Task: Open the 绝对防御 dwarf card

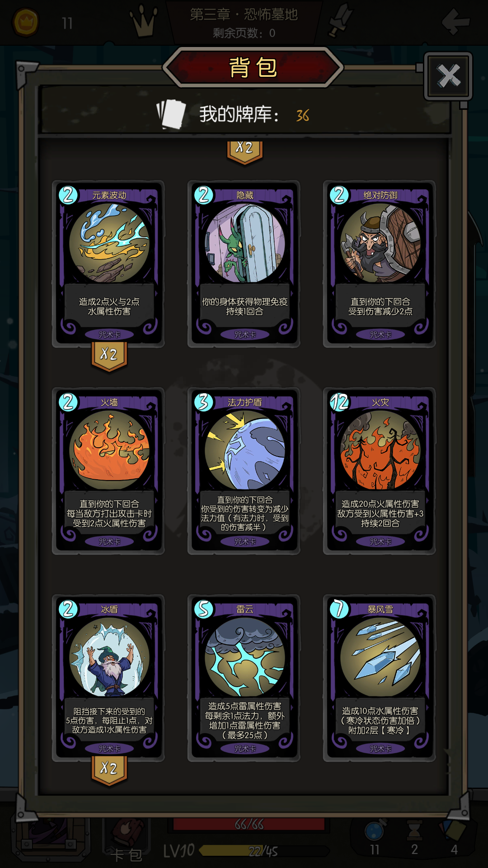Action: 380,264
